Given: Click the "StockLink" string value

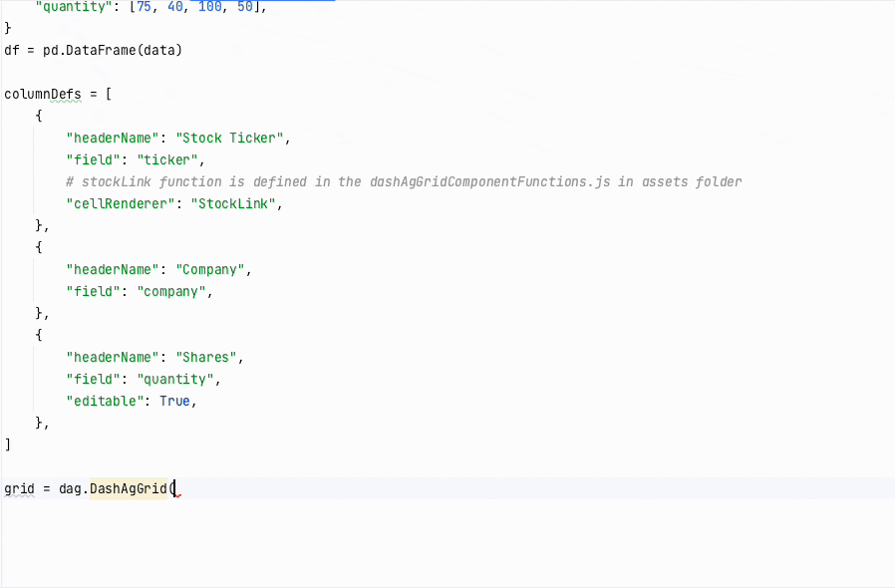Looking at the screenshot, I should click(x=233, y=203).
